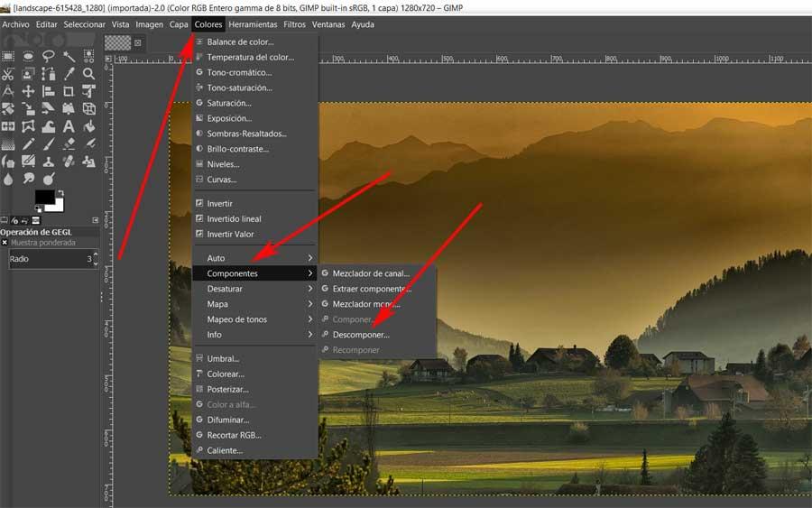The image size is (812, 508).
Task: Select the Rotate tool
Action: point(8,109)
